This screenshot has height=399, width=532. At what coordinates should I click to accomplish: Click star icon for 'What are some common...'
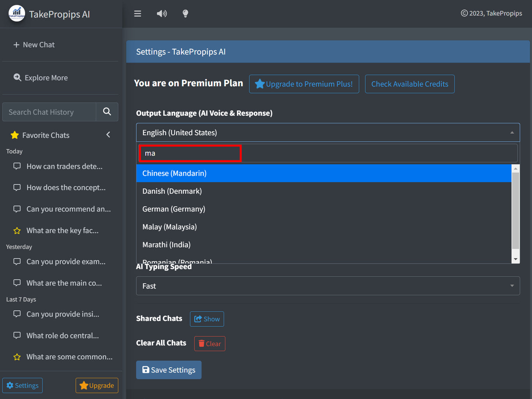coord(17,357)
